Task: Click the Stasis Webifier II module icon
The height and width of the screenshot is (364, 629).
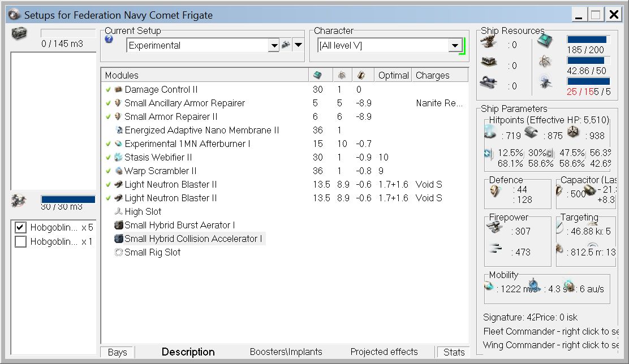Action: point(118,157)
